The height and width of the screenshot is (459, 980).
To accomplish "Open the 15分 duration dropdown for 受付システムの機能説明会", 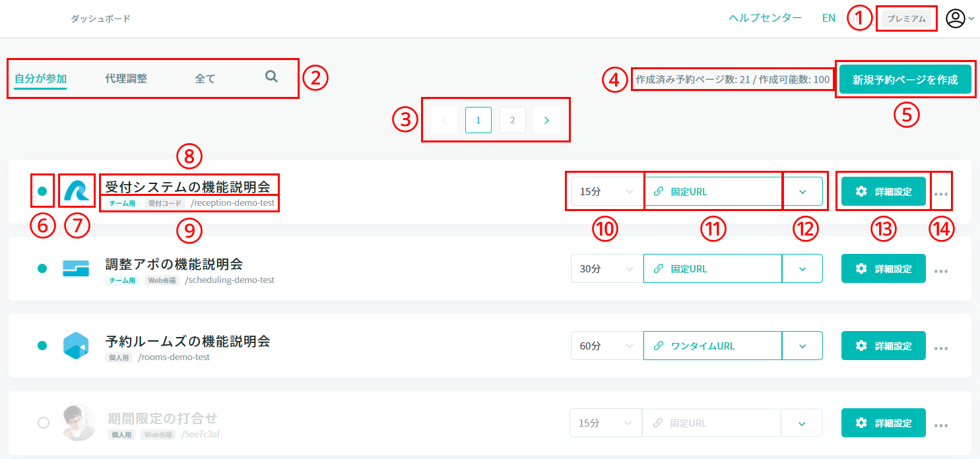I will (606, 192).
